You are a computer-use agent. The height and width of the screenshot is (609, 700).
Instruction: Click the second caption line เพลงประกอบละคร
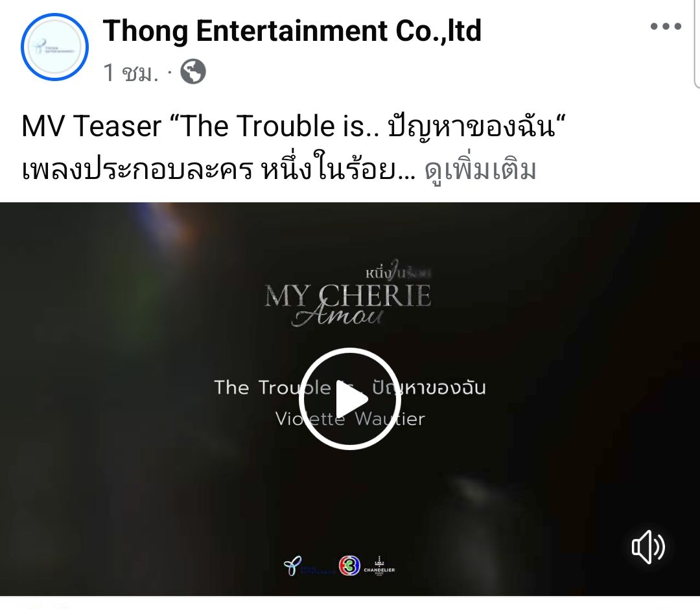pos(137,170)
